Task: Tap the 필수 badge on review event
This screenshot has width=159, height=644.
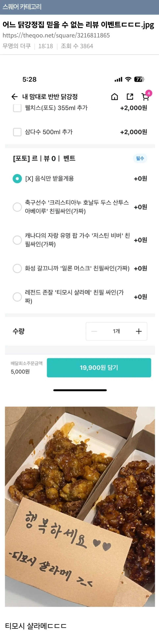Action: pos(140,158)
